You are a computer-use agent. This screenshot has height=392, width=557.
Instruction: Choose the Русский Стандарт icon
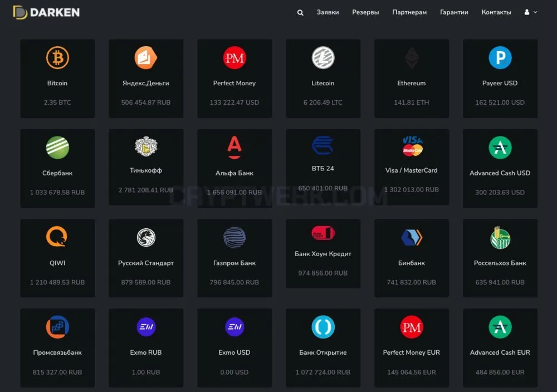146,237
